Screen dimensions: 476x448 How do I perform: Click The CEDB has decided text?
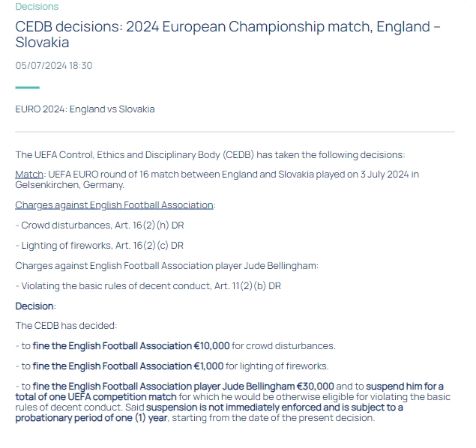tap(66, 326)
